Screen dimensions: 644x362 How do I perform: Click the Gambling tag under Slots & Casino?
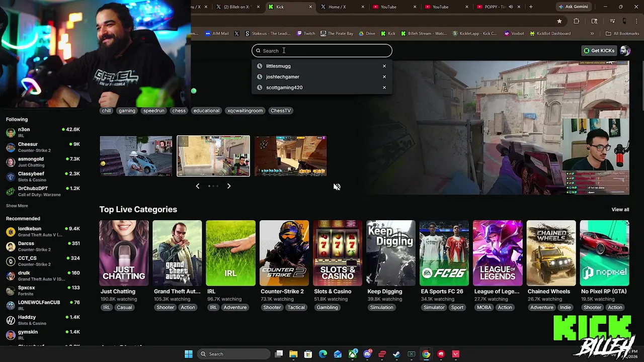[x=327, y=308]
